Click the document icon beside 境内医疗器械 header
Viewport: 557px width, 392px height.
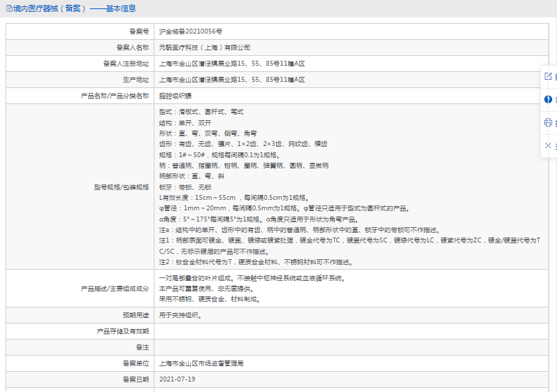pyautogui.click(x=9, y=8)
